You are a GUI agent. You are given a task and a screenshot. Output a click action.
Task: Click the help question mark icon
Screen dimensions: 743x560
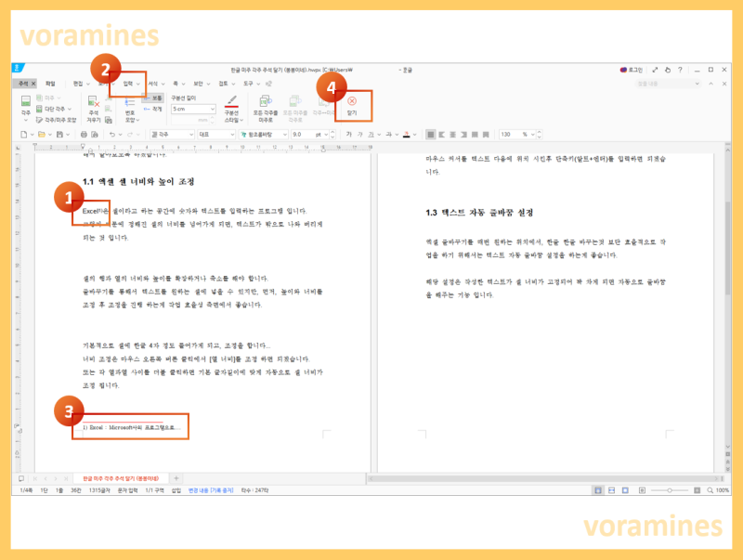pyautogui.click(x=680, y=70)
